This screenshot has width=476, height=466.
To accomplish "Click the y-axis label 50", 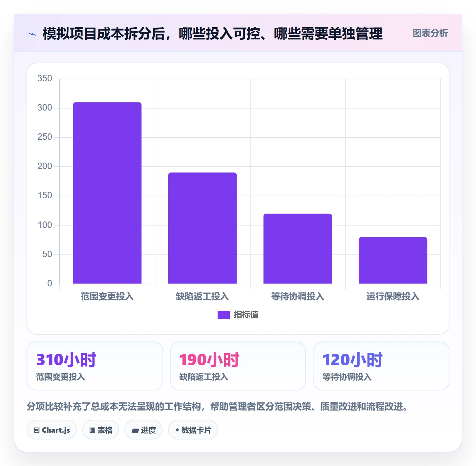I will click(47, 254).
